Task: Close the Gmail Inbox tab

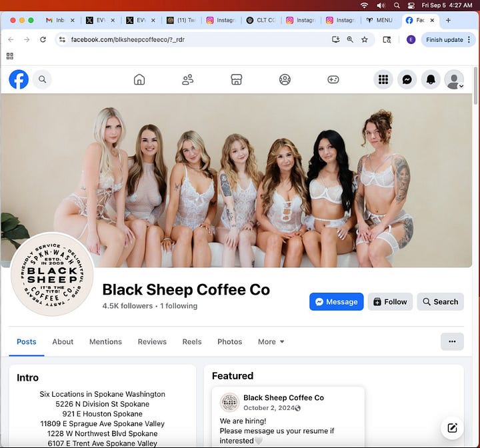Action: click(73, 20)
